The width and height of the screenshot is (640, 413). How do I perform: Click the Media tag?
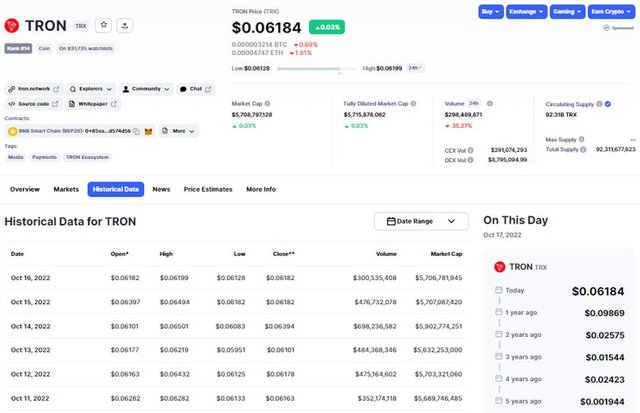(16, 157)
